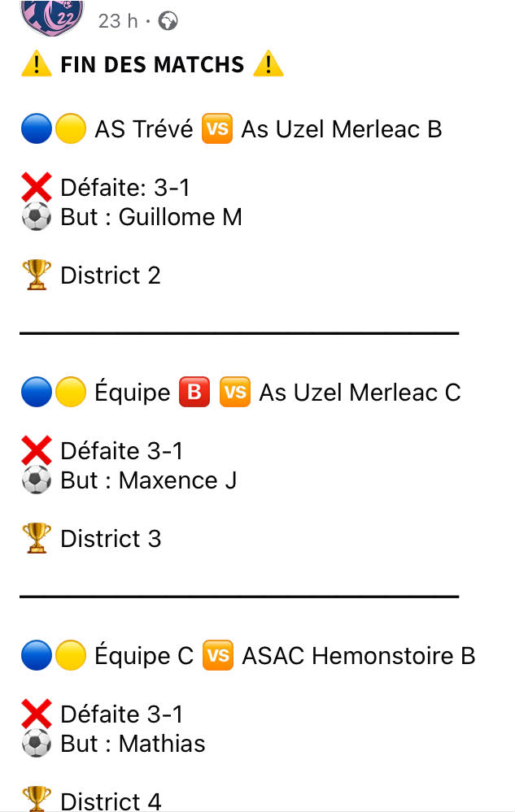
Task: Click warning emoji after "FIN DES MATCHS"
Action: pyautogui.click(x=268, y=65)
